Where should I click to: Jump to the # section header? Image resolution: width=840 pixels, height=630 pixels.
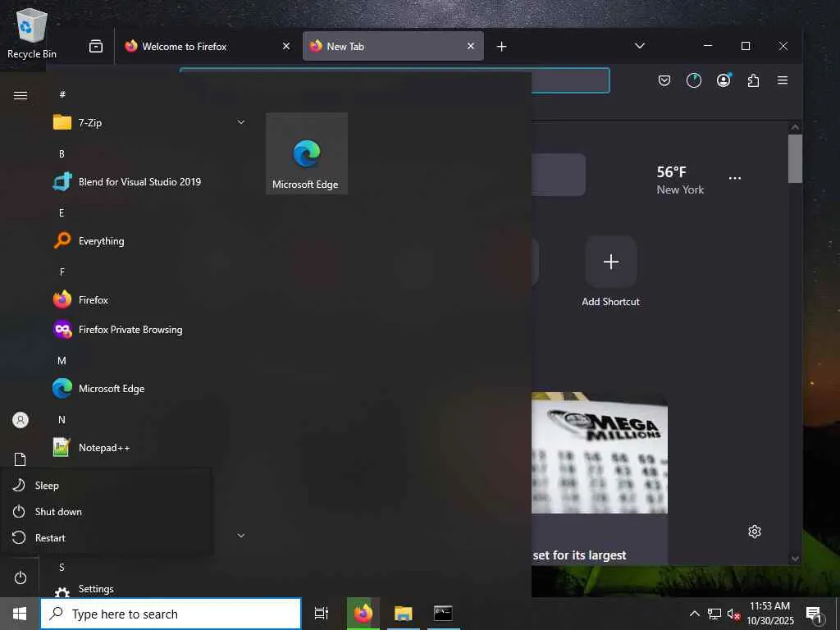pos(62,94)
